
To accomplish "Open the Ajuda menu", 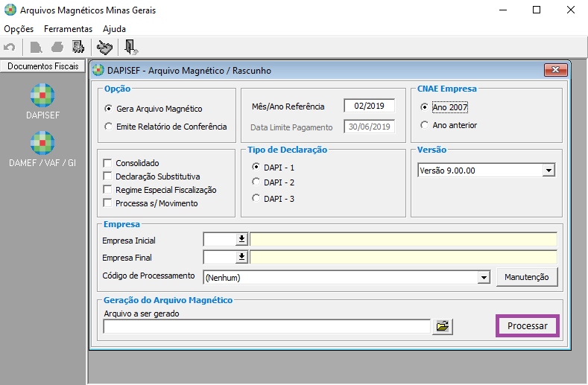I will click(x=114, y=29).
